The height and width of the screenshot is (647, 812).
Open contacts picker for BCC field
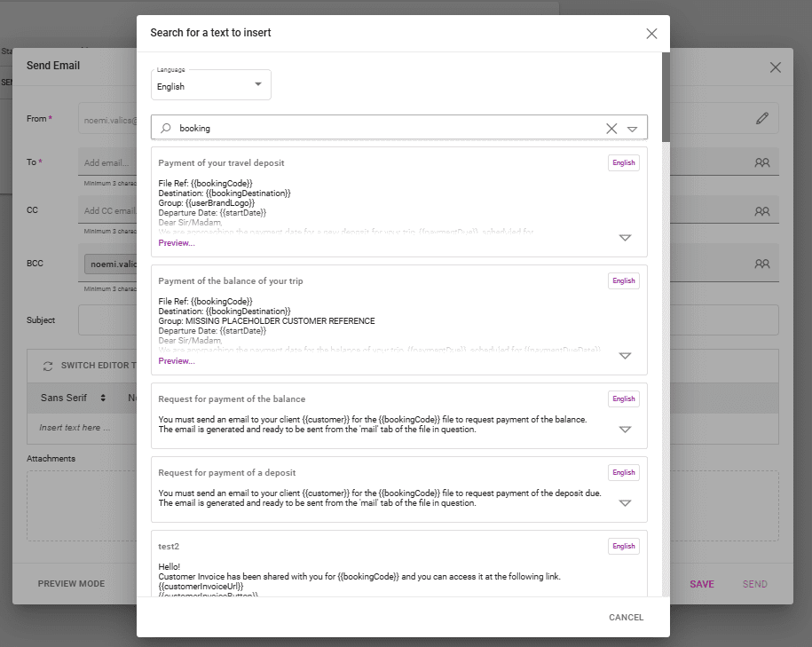click(761, 264)
